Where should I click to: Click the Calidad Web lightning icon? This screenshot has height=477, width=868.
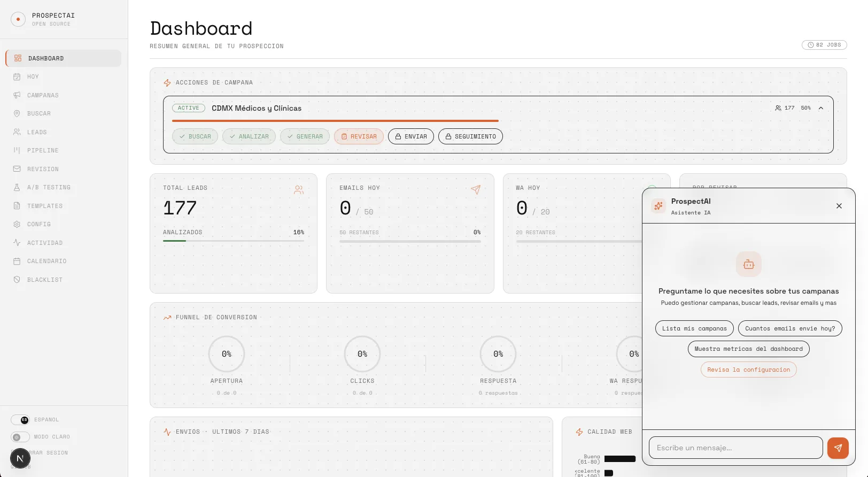pyautogui.click(x=579, y=432)
